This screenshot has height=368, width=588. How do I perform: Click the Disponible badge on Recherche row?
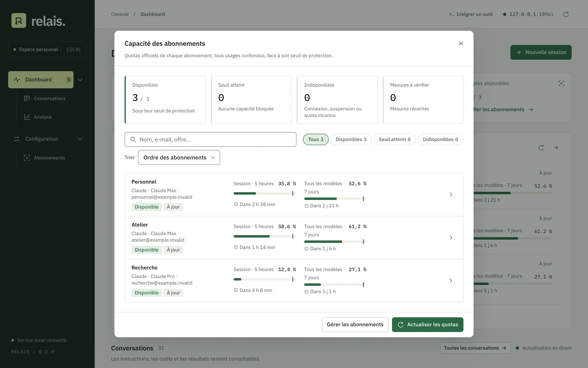pos(147,293)
